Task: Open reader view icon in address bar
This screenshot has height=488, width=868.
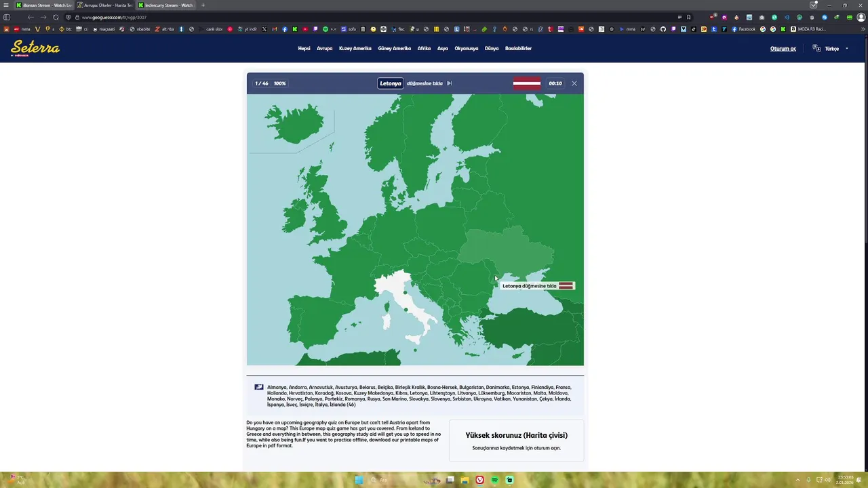Action: pos(679,17)
